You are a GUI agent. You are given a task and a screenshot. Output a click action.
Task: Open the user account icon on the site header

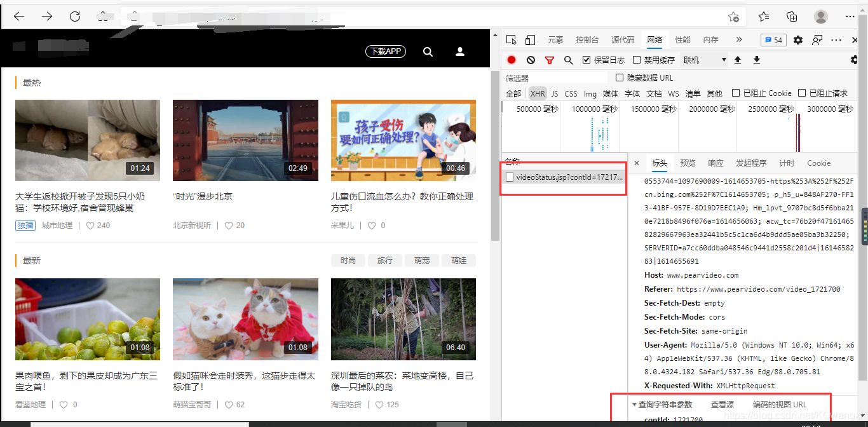(x=460, y=51)
